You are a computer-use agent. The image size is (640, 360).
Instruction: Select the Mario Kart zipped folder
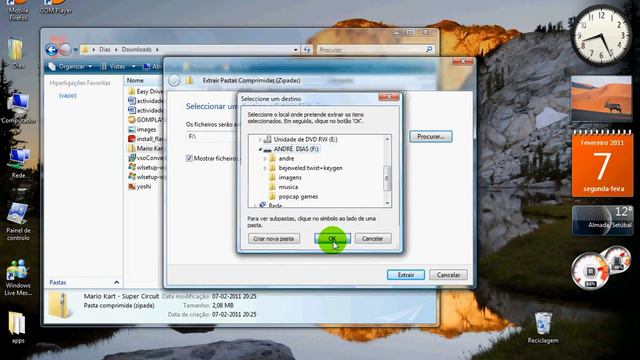click(145, 148)
